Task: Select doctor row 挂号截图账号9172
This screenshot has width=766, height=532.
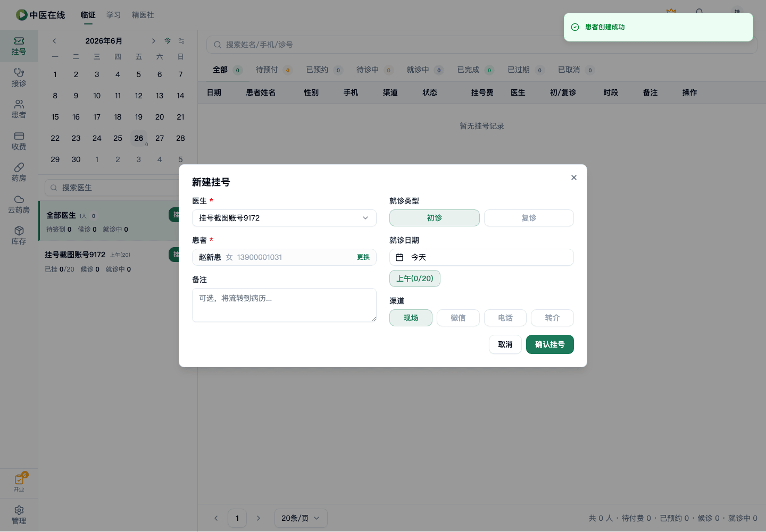Action: [x=118, y=261]
